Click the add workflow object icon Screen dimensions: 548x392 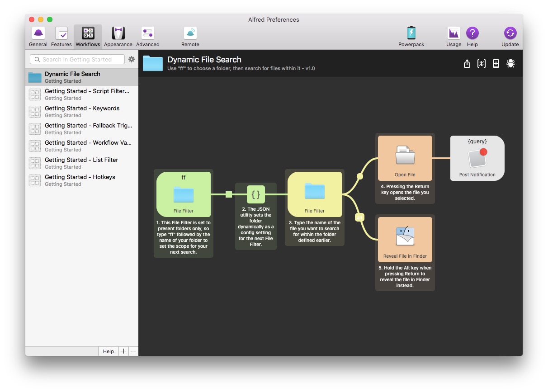click(496, 64)
